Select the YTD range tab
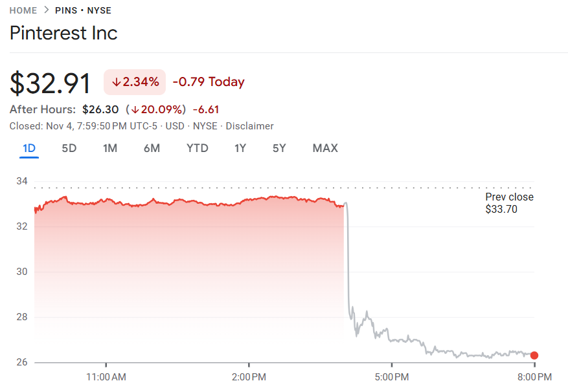The height and width of the screenshot is (392, 568). click(x=198, y=148)
